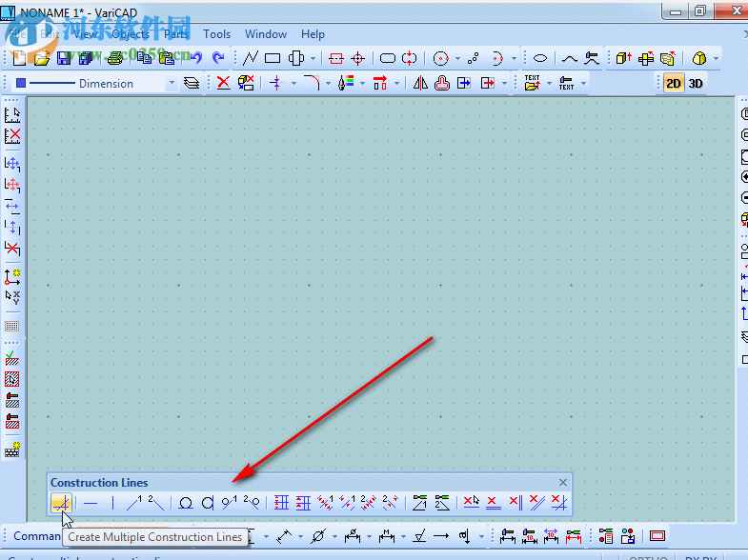Click the grid settings icon in left toolbar
This screenshot has width=748, height=560.
coord(12,326)
